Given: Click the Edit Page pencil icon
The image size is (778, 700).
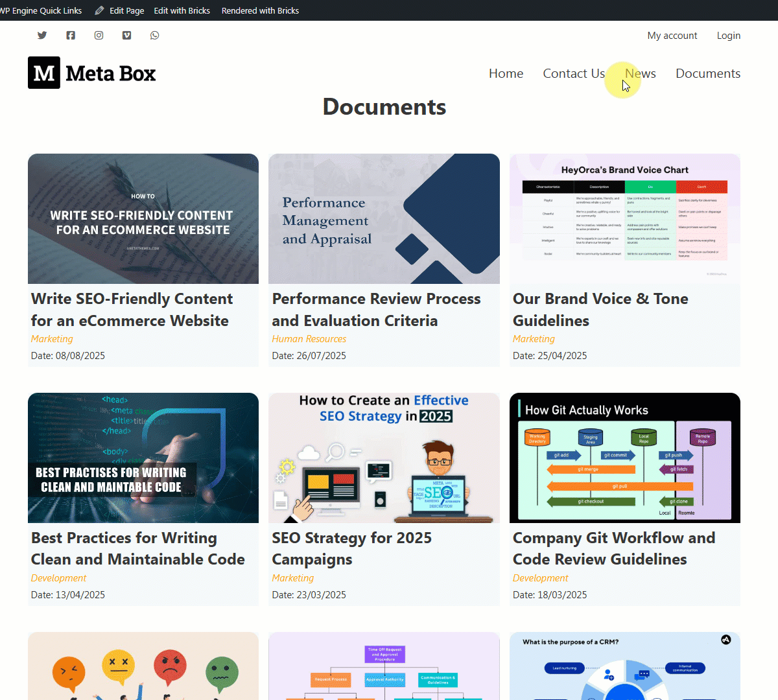Looking at the screenshot, I should [99, 10].
